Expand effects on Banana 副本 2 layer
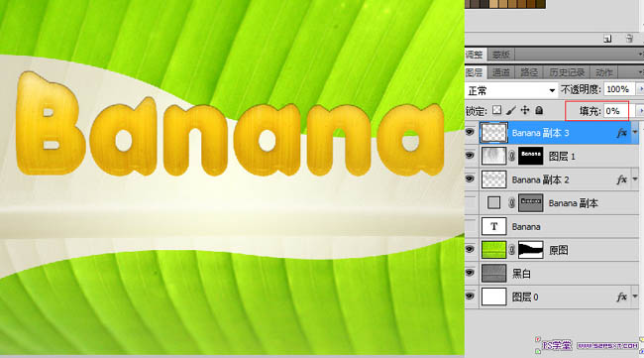This screenshot has height=358, width=644. [x=635, y=179]
